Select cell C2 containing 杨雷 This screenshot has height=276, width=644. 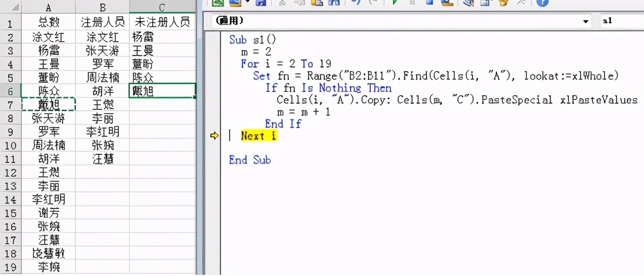pos(162,37)
